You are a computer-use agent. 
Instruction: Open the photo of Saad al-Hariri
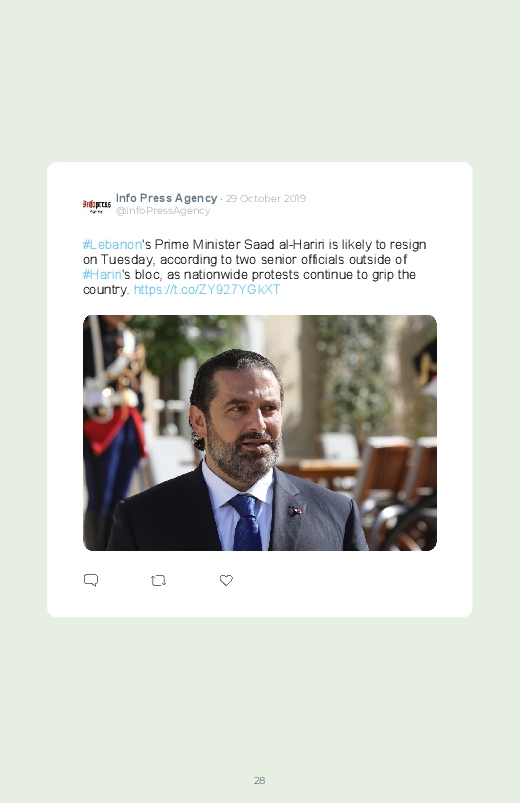coord(260,433)
